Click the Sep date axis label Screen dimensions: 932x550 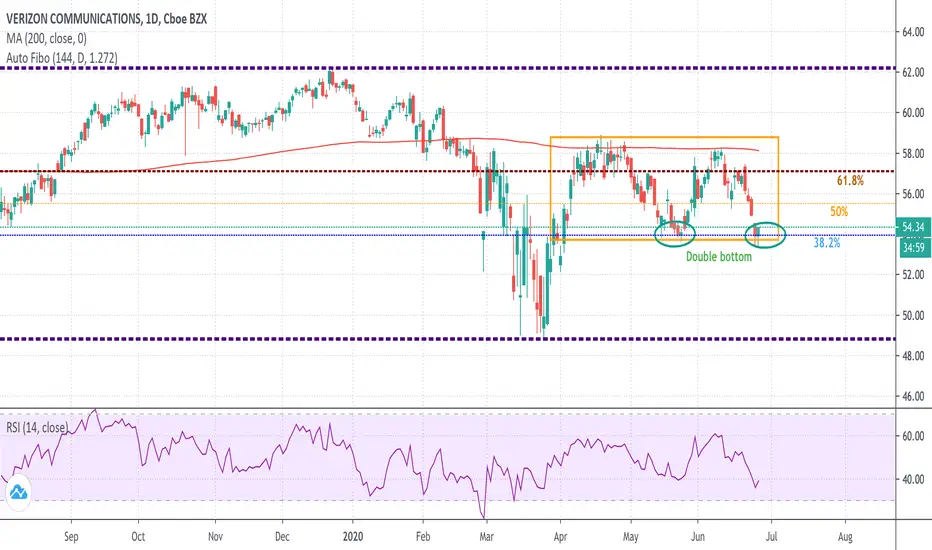pyautogui.click(x=71, y=537)
